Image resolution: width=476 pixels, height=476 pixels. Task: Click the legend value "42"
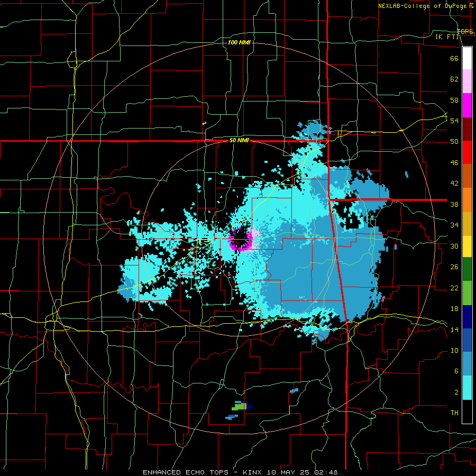pyautogui.click(x=454, y=184)
